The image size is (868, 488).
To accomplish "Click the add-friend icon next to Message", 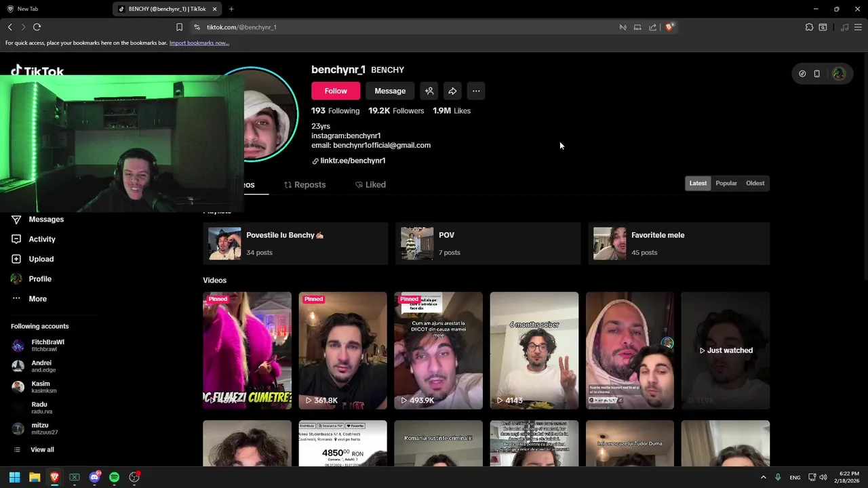I will pos(429,91).
